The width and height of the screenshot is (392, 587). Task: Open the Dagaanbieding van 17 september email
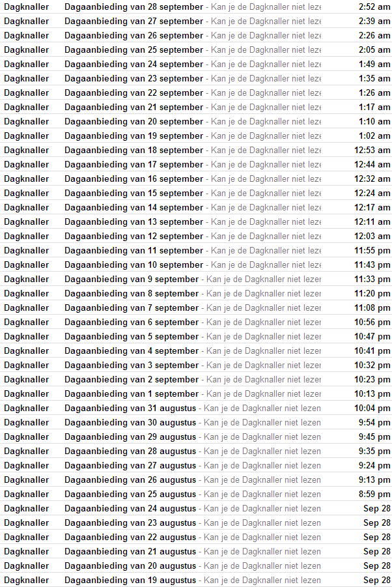(x=196, y=164)
